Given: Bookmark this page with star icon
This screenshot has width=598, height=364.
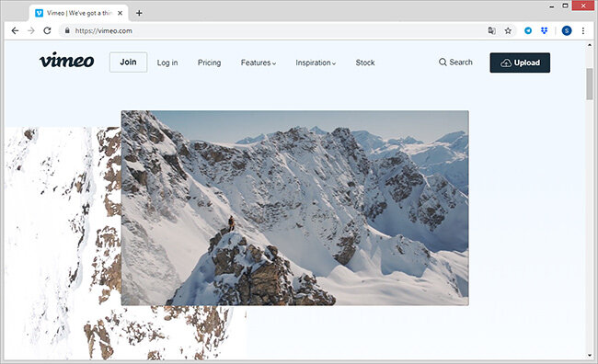Looking at the screenshot, I should coord(508,31).
